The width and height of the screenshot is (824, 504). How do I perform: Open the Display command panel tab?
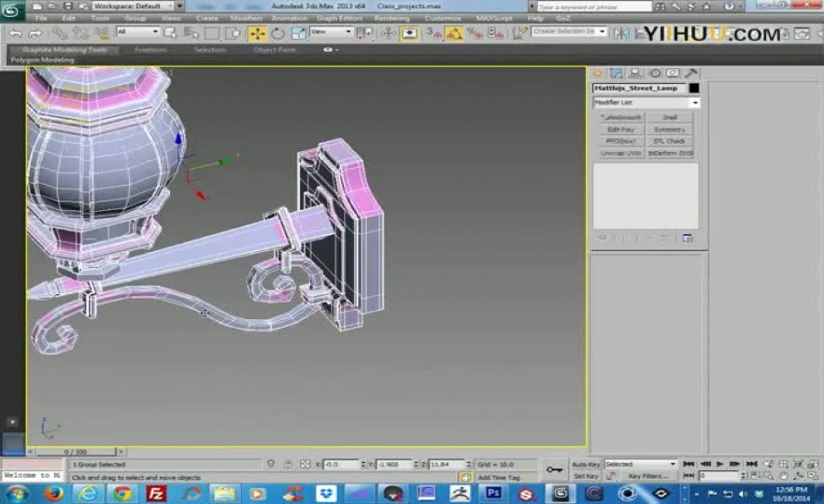pyautogui.click(x=674, y=74)
